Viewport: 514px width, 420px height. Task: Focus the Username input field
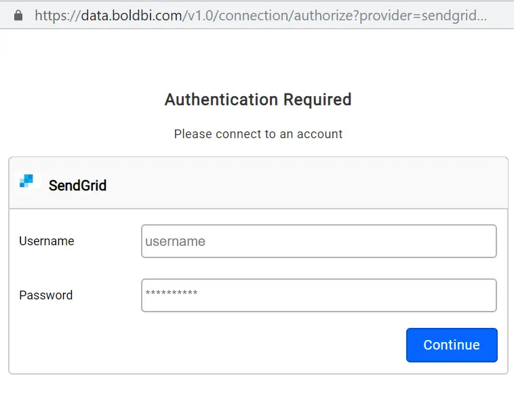pos(319,241)
